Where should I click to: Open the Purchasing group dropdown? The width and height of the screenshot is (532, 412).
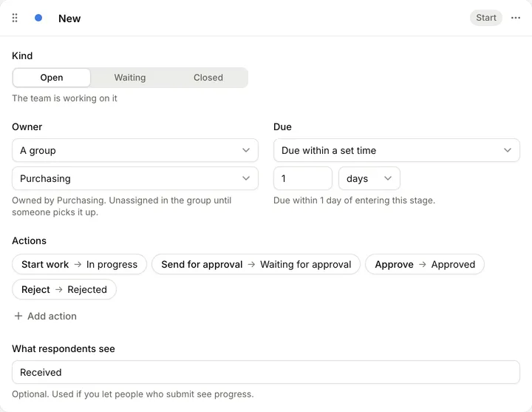point(135,178)
